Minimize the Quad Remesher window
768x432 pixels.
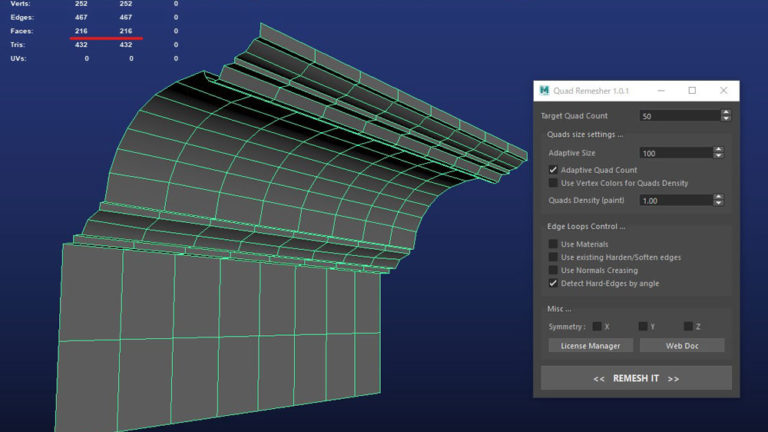click(x=661, y=91)
